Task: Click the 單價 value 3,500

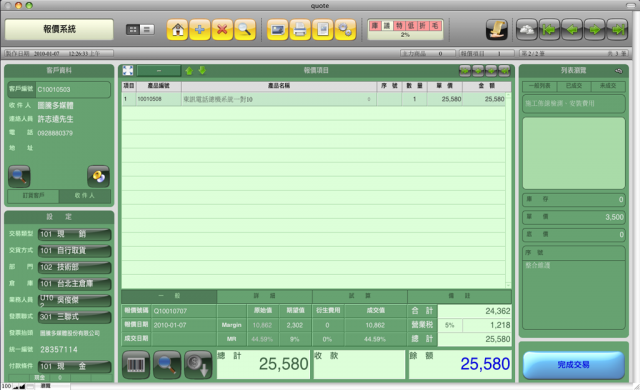Action: [x=614, y=217]
